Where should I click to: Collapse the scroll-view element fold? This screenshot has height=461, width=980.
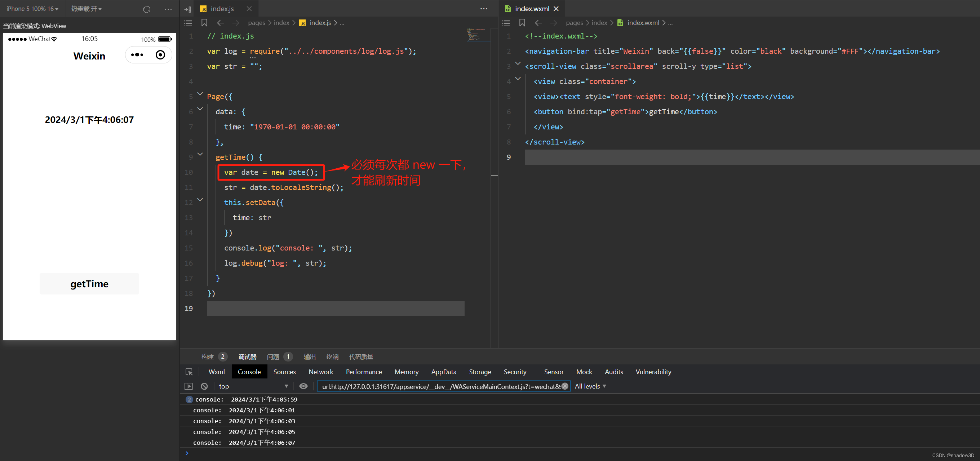[518, 63]
